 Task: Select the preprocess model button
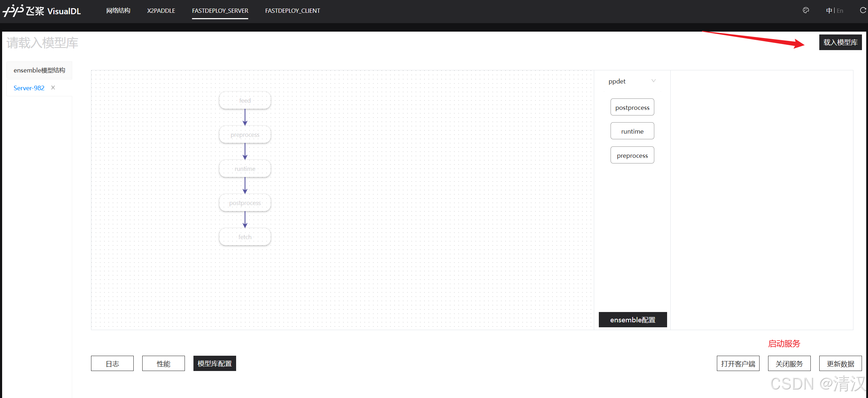point(632,155)
